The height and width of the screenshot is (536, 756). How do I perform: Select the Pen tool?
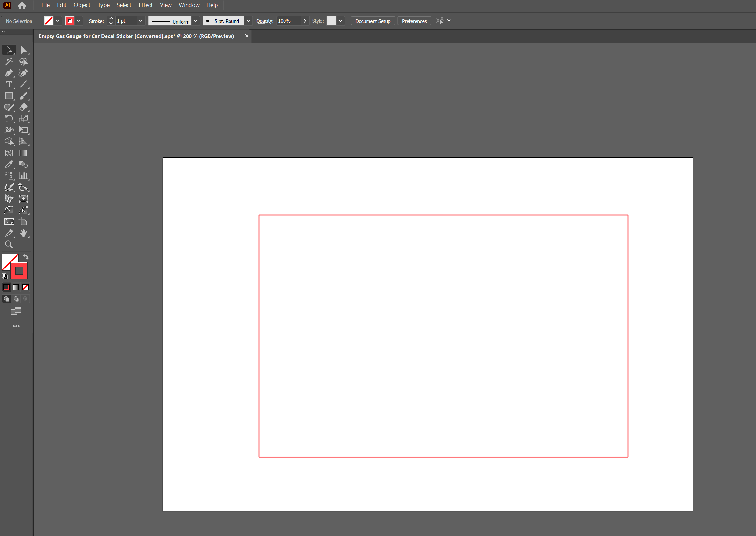[x=9, y=73]
